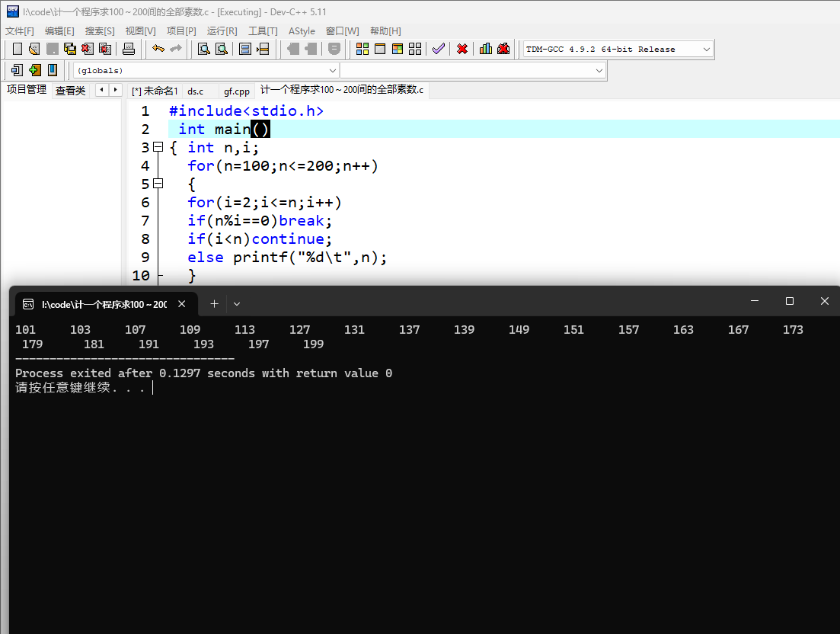Click the 'Process exited after 0.1297 seconds' line
This screenshot has height=634, width=840.
tap(203, 373)
